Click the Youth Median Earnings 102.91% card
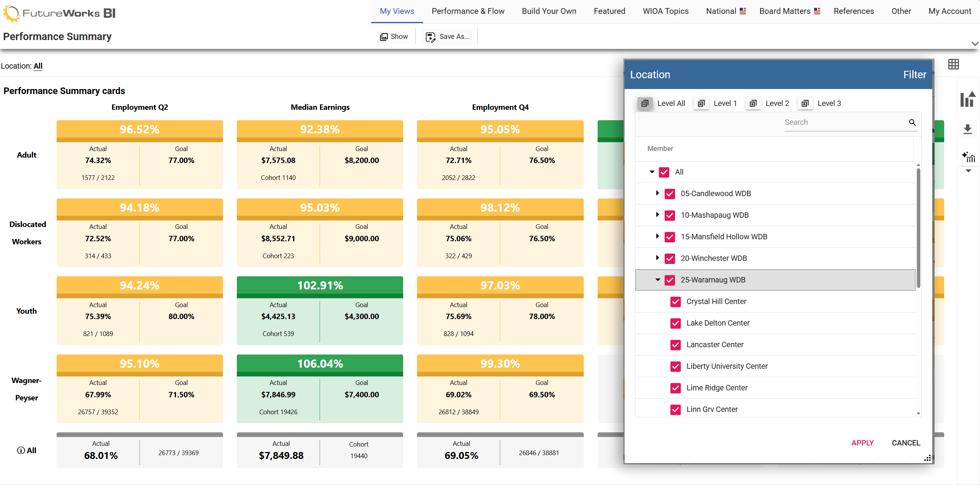 [320, 311]
